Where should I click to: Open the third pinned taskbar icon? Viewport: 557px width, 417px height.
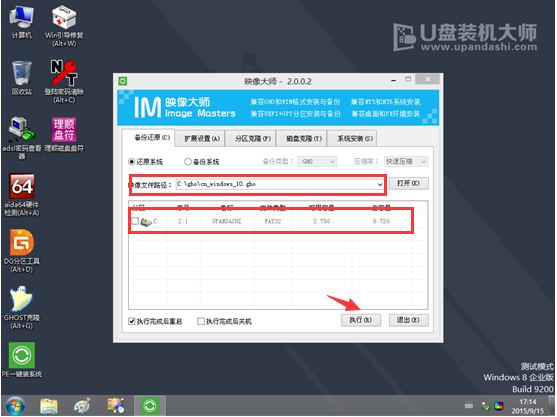(x=116, y=406)
